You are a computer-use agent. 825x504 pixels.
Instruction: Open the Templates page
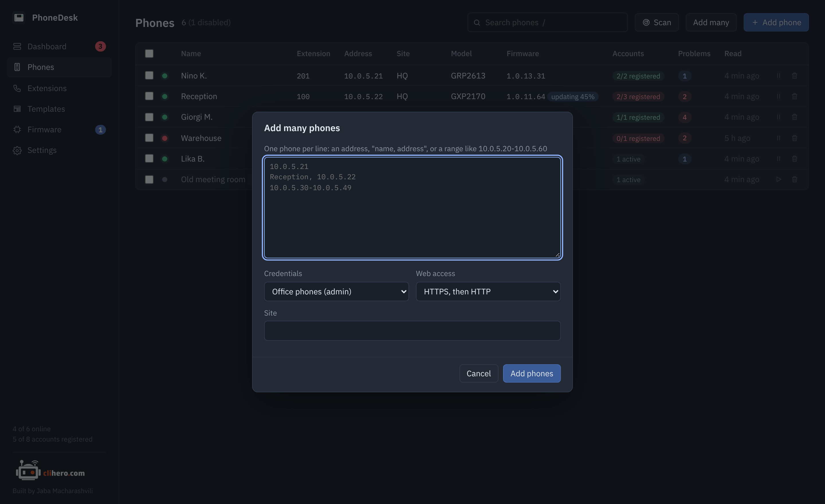pyautogui.click(x=59, y=109)
